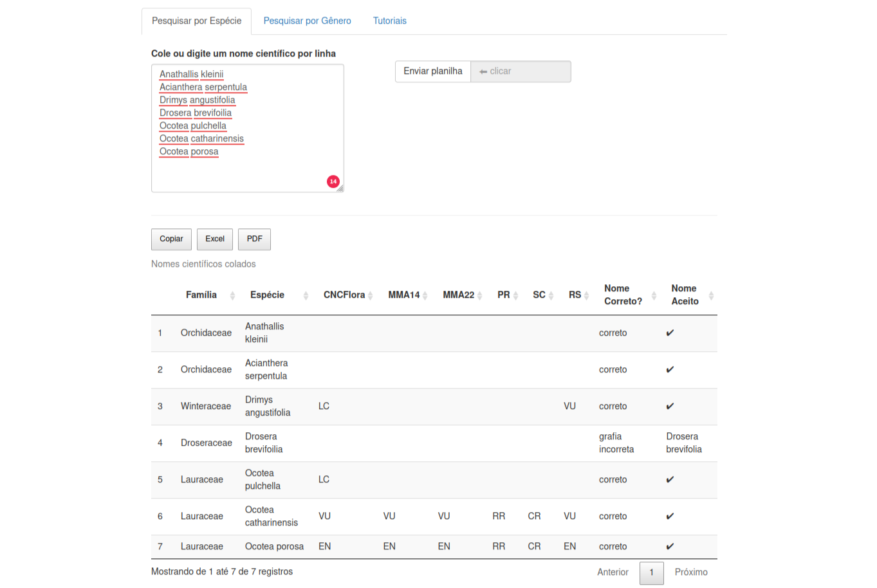
Task: Click the red 14 spellcheck badge
Action: tap(333, 181)
